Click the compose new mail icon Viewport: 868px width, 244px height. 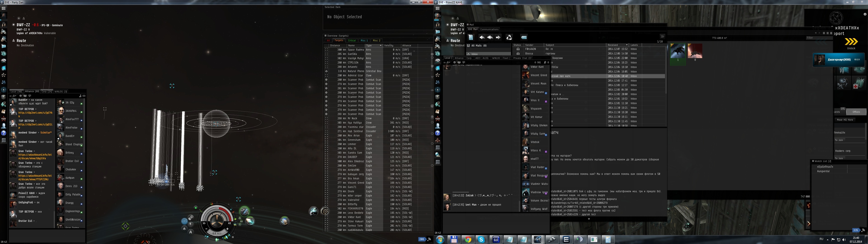[x=471, y=38]
